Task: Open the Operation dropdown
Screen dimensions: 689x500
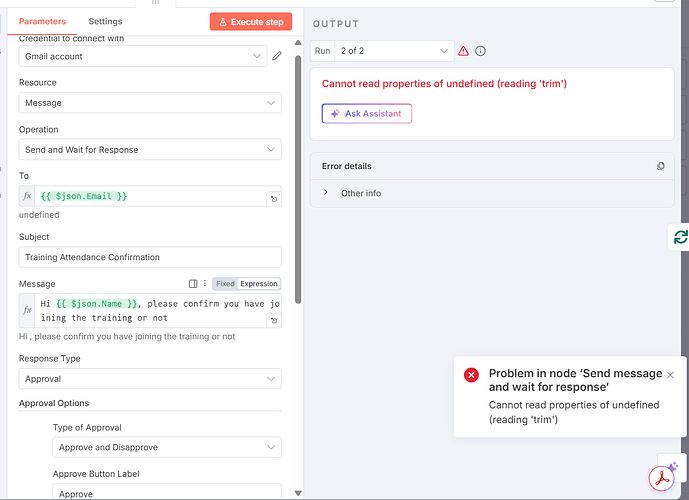Action: 150,149
